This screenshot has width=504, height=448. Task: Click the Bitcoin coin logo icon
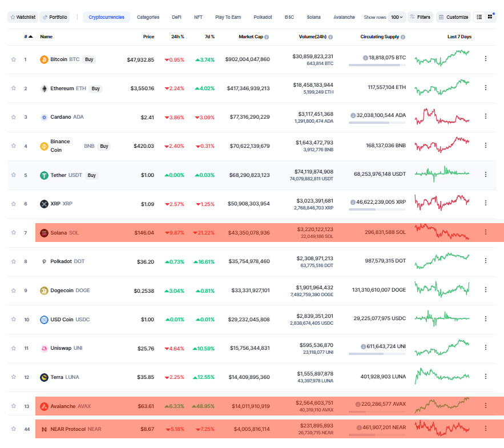(44, 59)
